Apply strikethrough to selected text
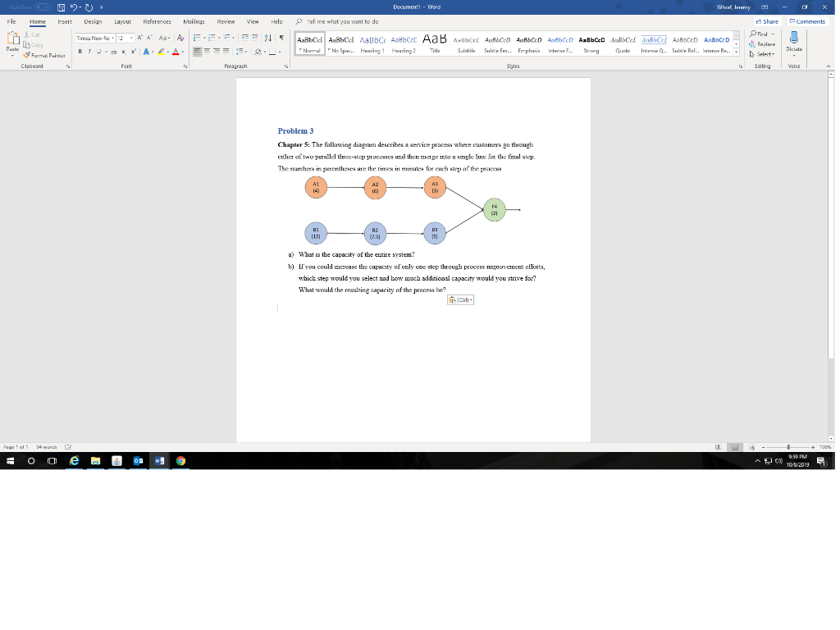This screenshot has width=840, height=630. (x=113, y=51)
